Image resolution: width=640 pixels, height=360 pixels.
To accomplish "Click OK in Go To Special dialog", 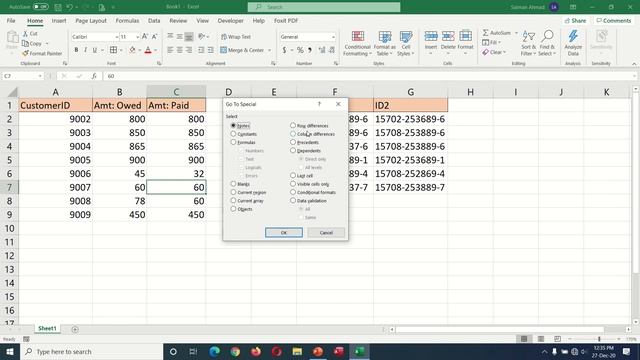I will 284,233.
